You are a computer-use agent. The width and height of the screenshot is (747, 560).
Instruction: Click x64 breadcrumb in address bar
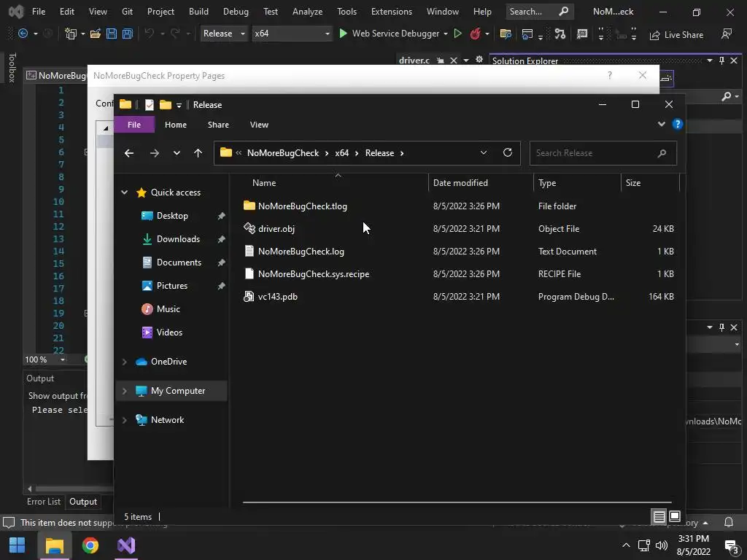coord(341,153)
